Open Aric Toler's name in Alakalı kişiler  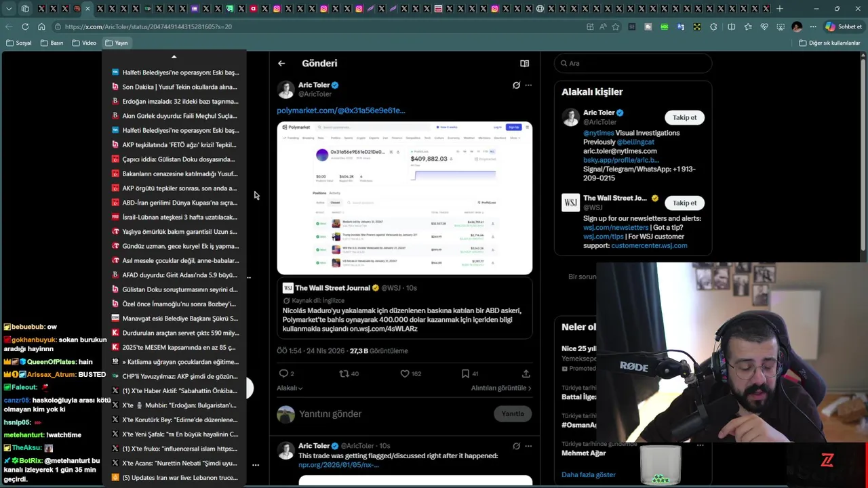pos(599,113)
